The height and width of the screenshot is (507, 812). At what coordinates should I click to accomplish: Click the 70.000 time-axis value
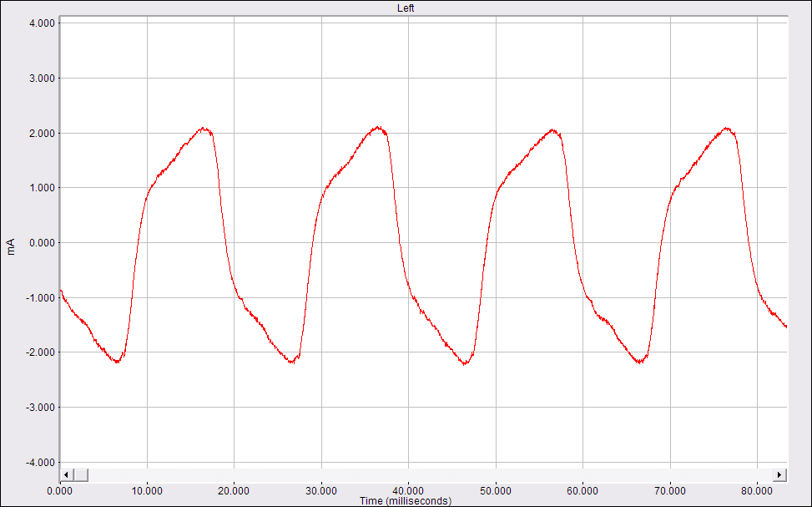point(670,491)
